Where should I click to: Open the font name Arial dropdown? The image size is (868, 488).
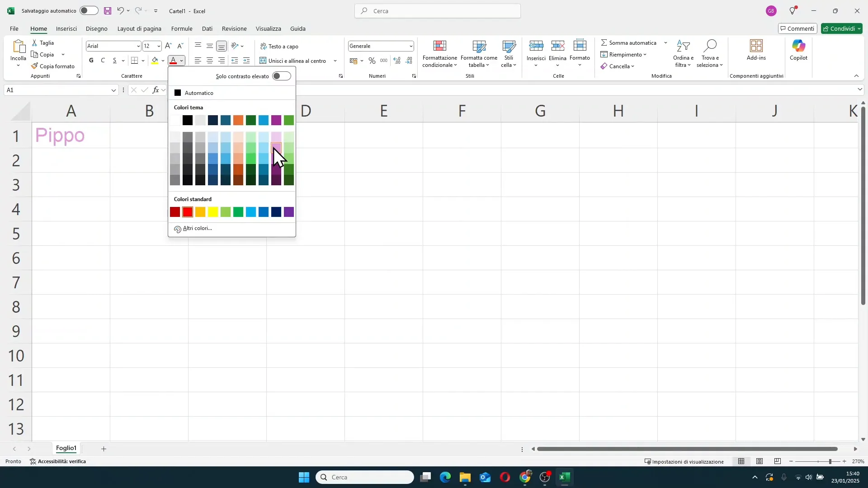click(x=138, y=46)
